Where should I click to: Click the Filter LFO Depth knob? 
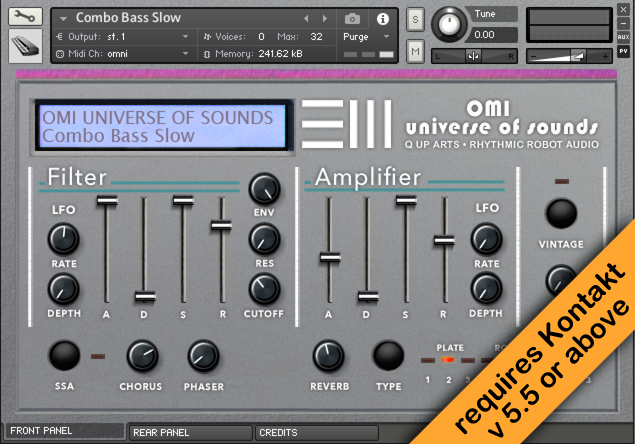click(64, 288)
